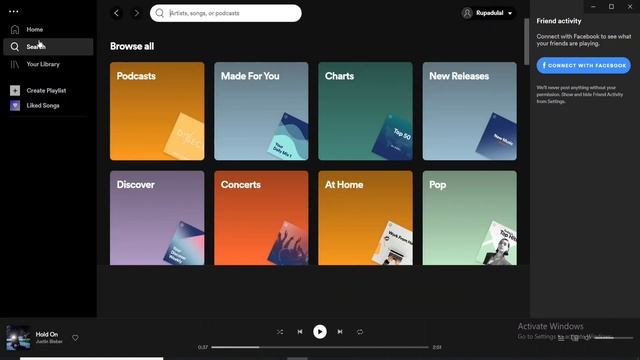Like the song with the heart icon
The image size is (640, 360).
pos(76,338)
